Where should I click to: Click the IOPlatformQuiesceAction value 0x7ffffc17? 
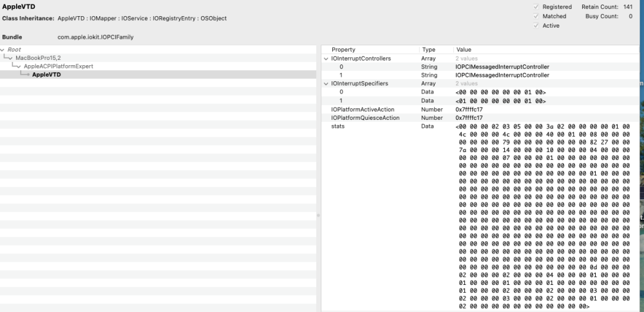pos(469,118)
